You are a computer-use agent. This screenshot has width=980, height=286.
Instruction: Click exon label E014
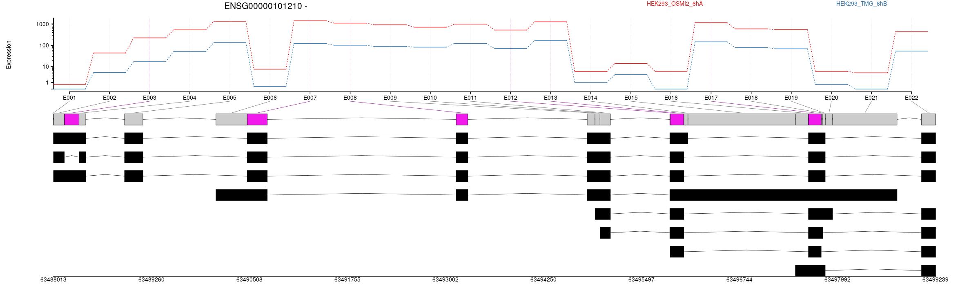(x=590, y=98)
